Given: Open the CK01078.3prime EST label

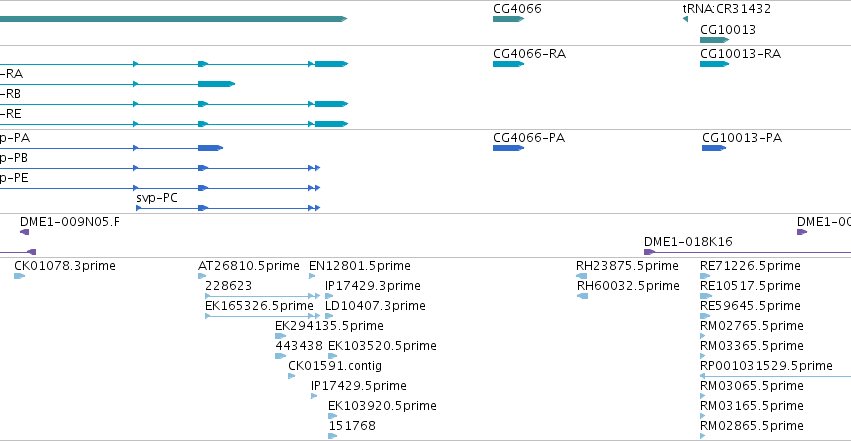Looking at the screenshot, I should coord(65,266).
